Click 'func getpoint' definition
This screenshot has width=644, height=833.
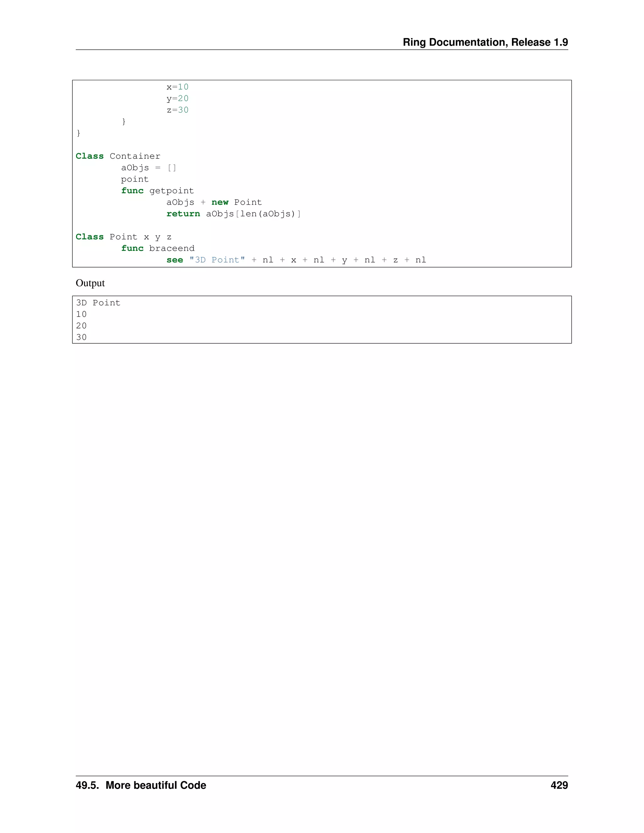point(157,191)
